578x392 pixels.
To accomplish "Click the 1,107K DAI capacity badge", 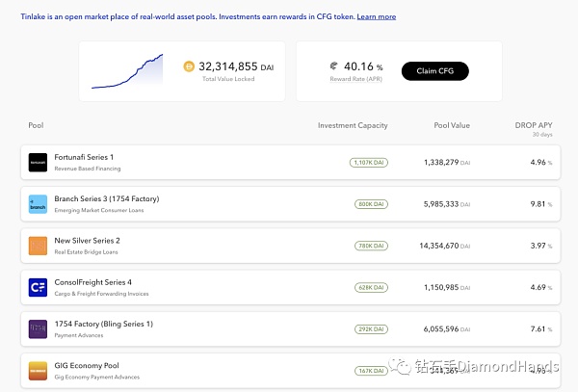I will pos(368,163).
